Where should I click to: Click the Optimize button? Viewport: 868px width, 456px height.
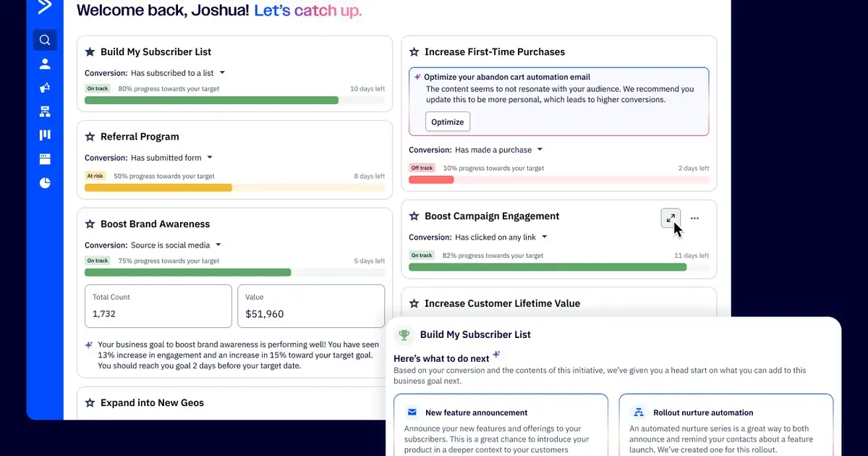tap(447, 122)
